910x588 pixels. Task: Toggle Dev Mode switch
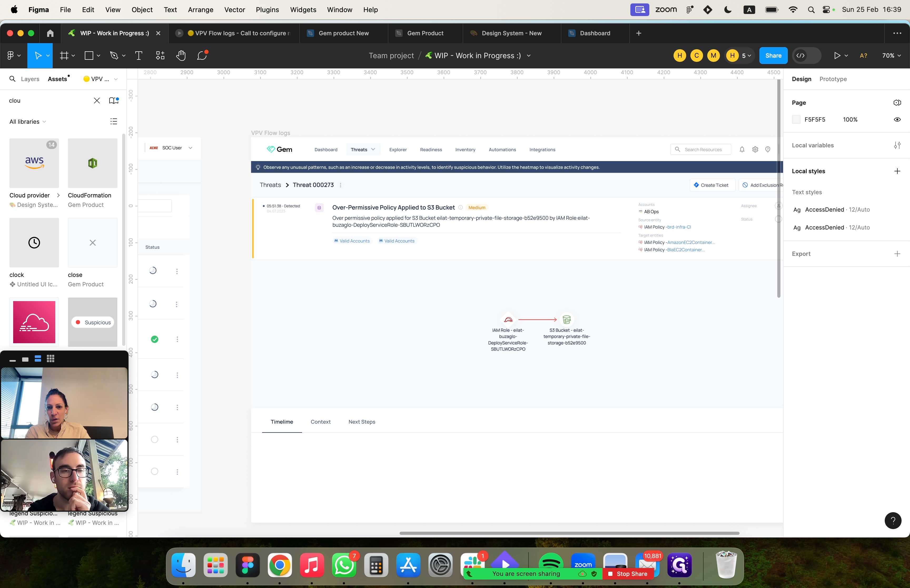point(807,56)
